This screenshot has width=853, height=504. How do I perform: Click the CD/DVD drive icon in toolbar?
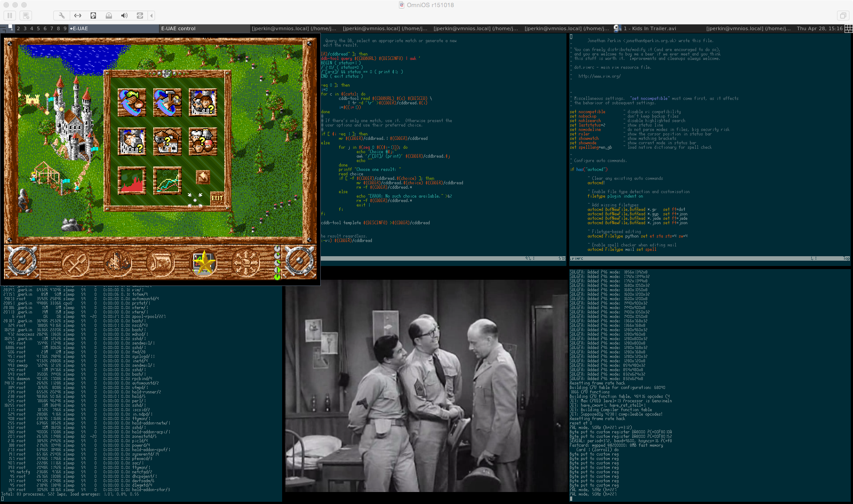[x=109, y=16]
